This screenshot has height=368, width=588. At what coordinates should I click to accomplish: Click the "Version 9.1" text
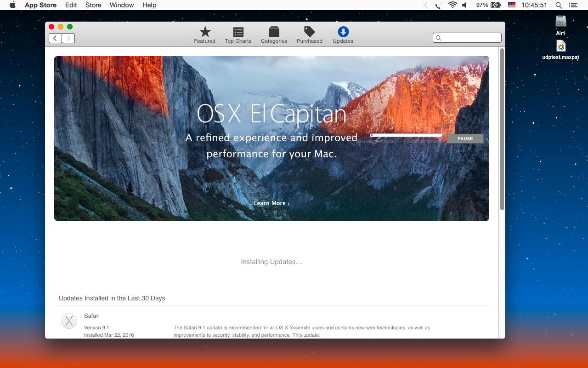(x=96, y=328)
